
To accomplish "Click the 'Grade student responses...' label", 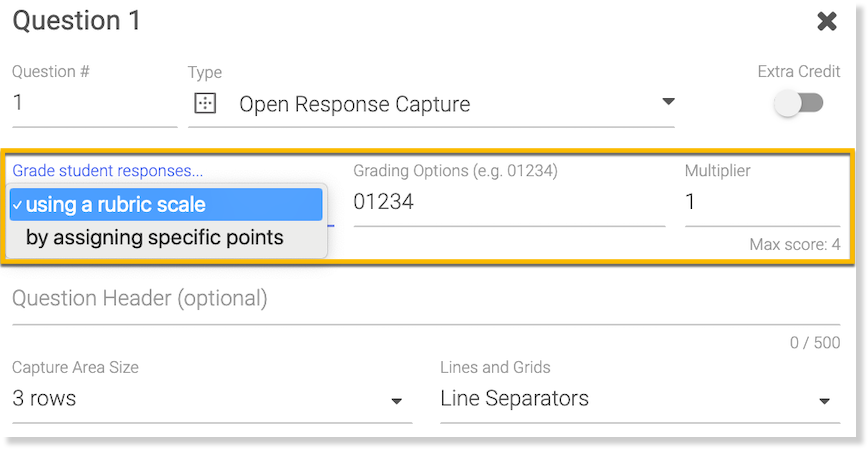I will (107, 171).
